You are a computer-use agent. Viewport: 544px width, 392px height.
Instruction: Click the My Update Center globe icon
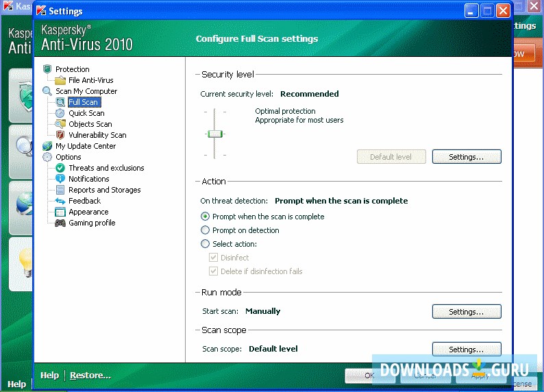(x=47, y=146)
